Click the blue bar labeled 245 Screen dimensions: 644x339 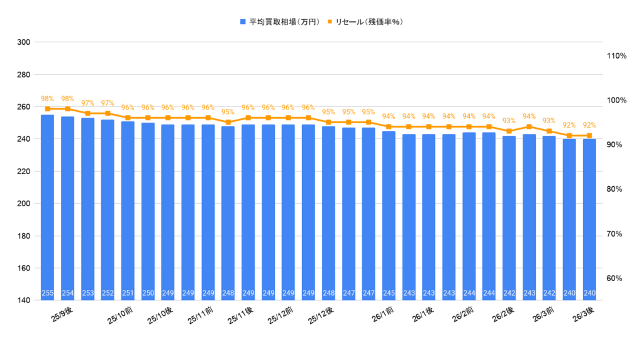click(389, 216)
